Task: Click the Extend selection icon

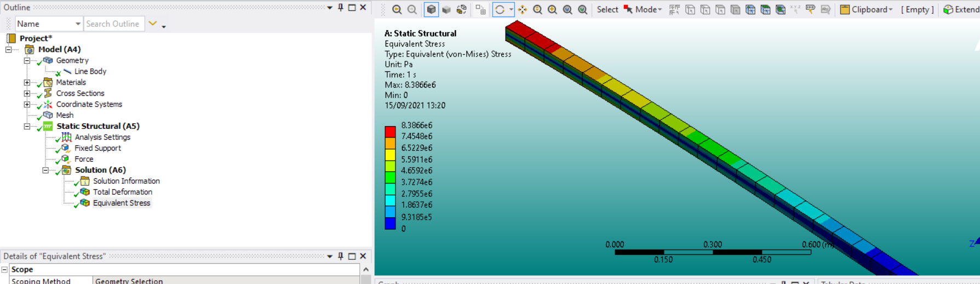Action: [948, 10]
